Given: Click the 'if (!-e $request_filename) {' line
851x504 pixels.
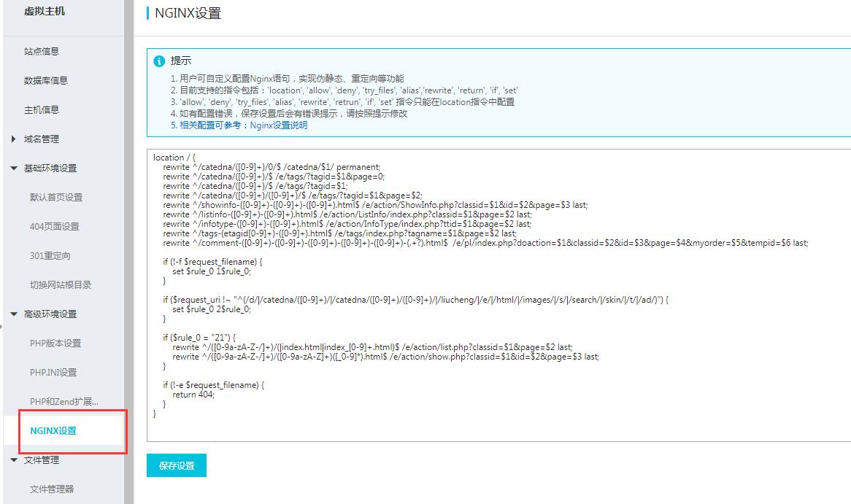Looking at the screenshot, I should click(x=213, y=385).
